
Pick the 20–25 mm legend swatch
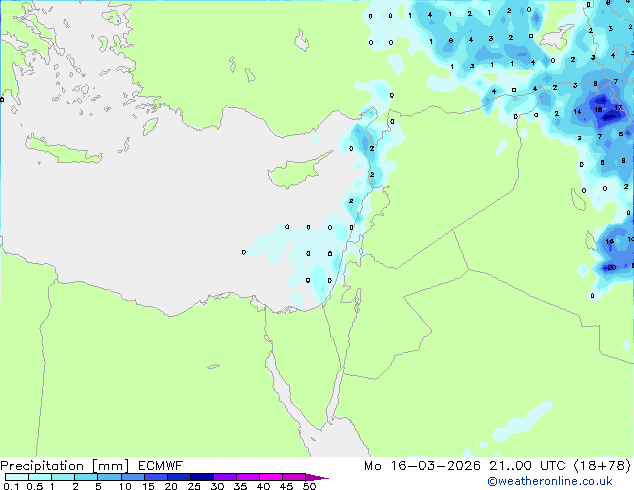[178, 477]
